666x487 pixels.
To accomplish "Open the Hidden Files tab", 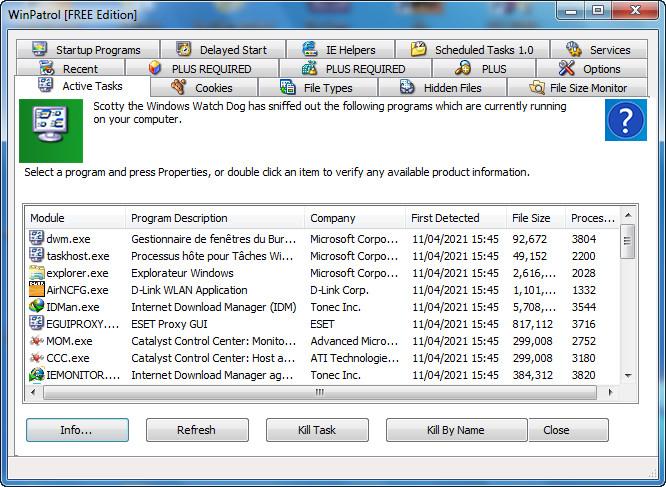I will click(x=442, y=87).
